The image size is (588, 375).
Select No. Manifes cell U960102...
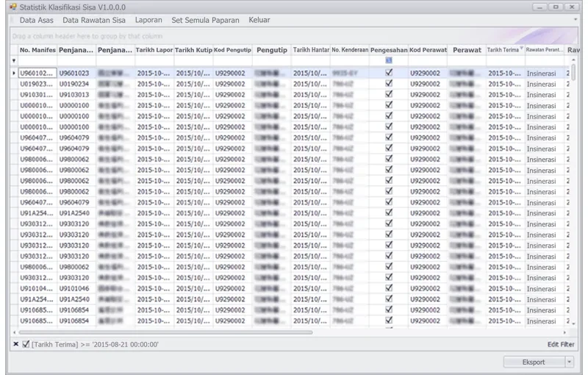pyautogui.click(x=37, y=73)
